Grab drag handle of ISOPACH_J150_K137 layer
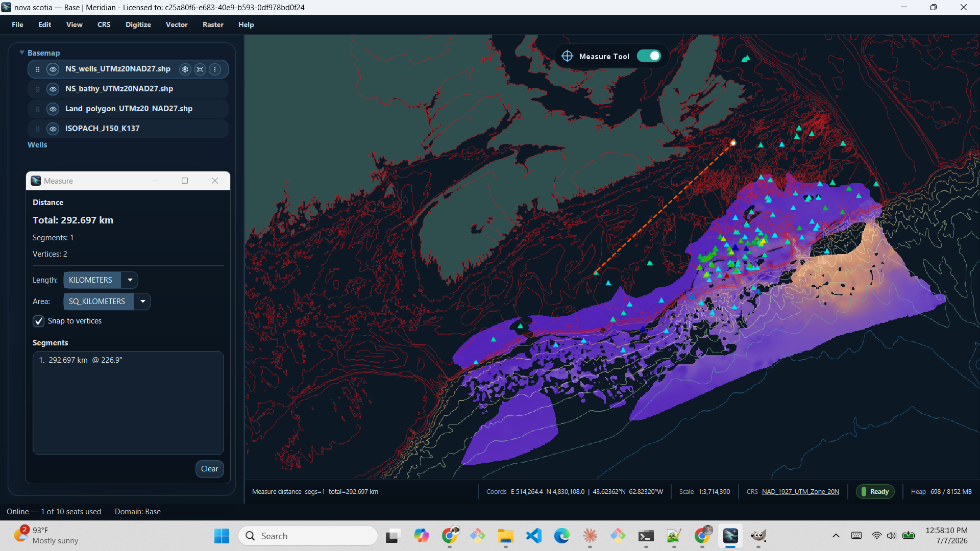This screenshot has width=980, height=551. (x=38, y=129)
